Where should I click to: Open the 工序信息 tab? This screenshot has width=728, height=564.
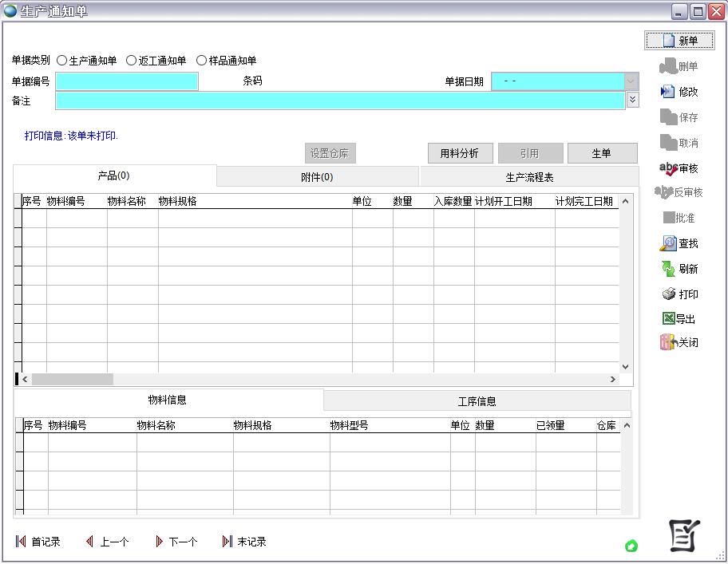tap(477, 401)
